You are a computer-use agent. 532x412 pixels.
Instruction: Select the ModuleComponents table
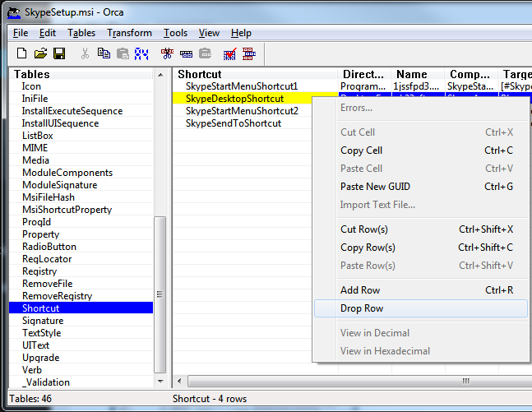click(81, 173)
